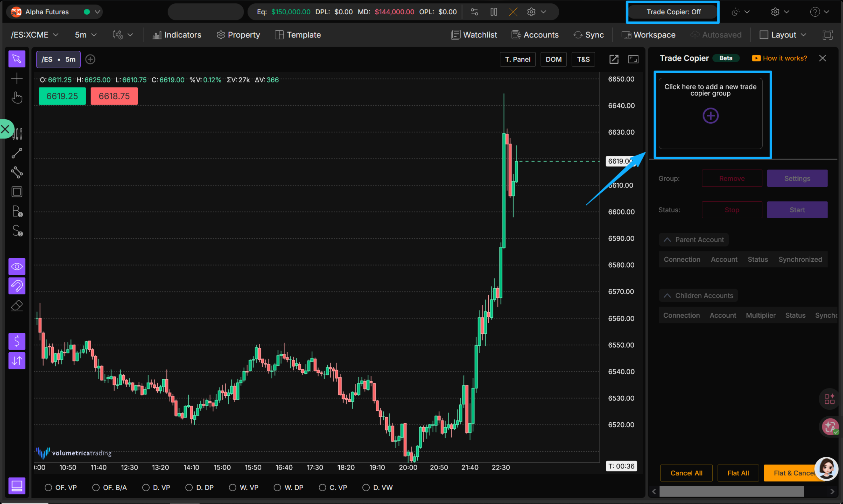Viewport: 843px width, 504px height.
Task: Expand the 5m timeframe dropdown
Action: coord(86,35)
